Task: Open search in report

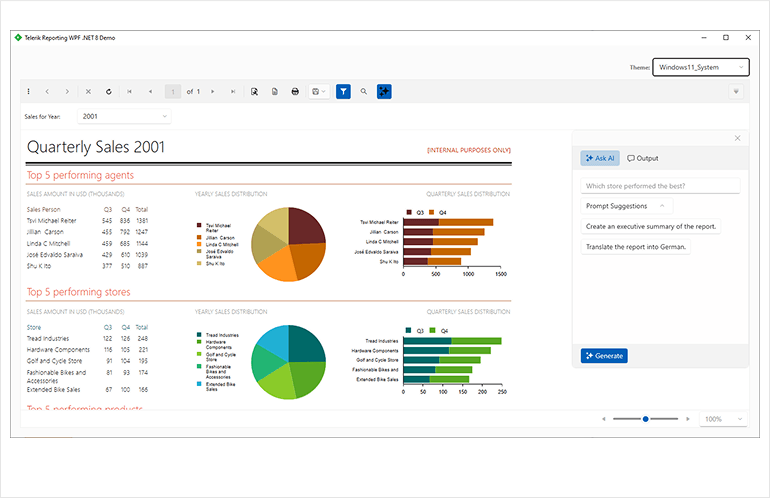Action: tap(364, 91)
